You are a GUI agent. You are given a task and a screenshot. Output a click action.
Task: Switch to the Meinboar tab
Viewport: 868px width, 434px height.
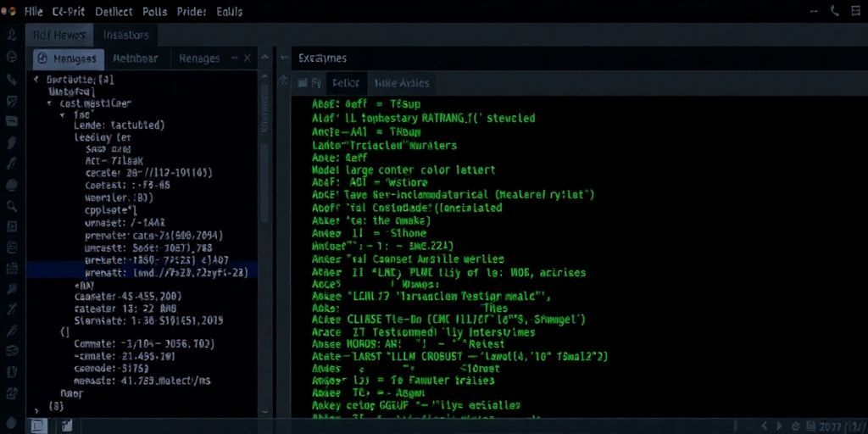(x=135, y=58)
